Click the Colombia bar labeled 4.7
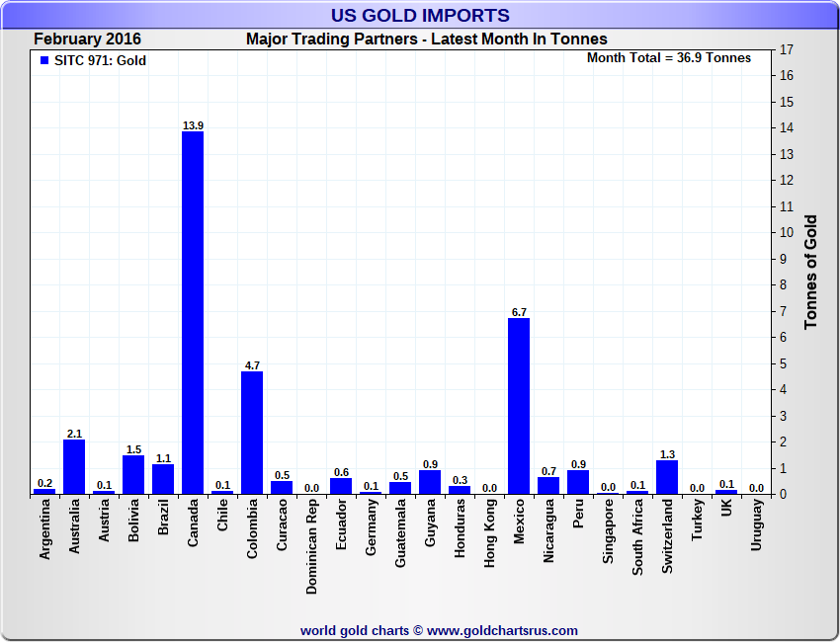The height and width of the screenshot is (642, 840). click(x=252, y=433)
